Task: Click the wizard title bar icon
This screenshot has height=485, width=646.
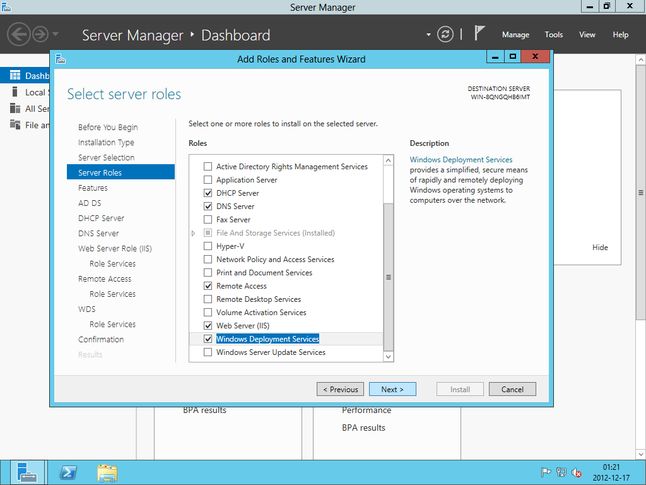Action: [x=61, y=59]
